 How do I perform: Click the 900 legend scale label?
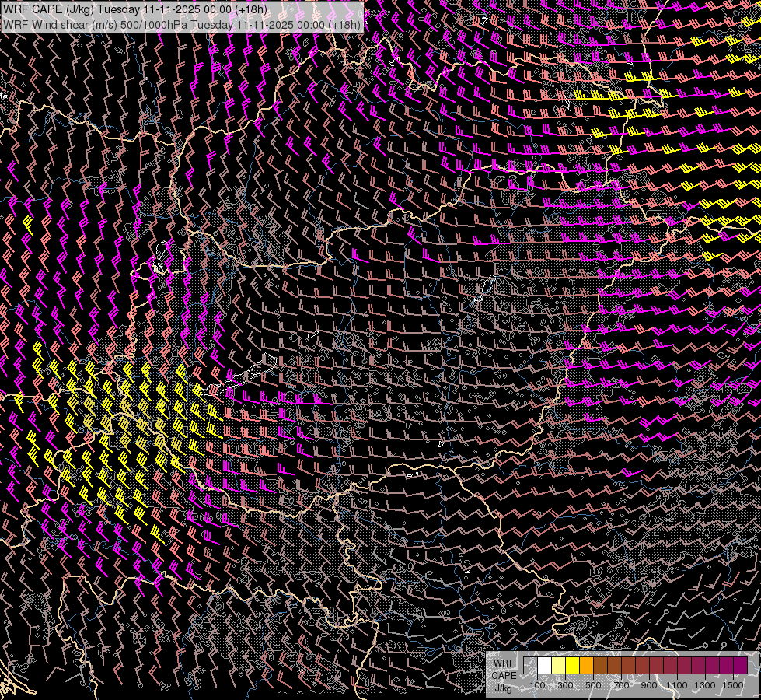649,685
